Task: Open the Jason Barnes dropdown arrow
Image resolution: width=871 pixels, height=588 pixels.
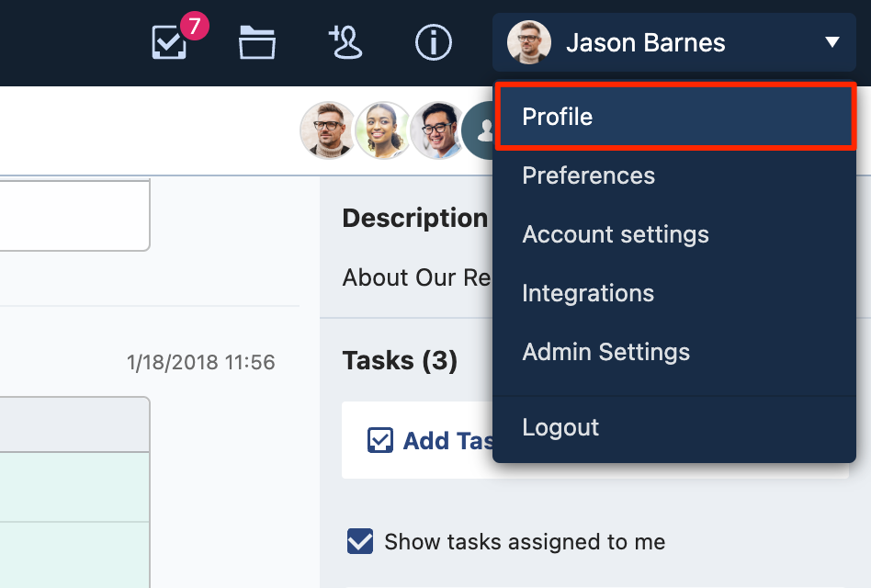Action: pos(832,41)
